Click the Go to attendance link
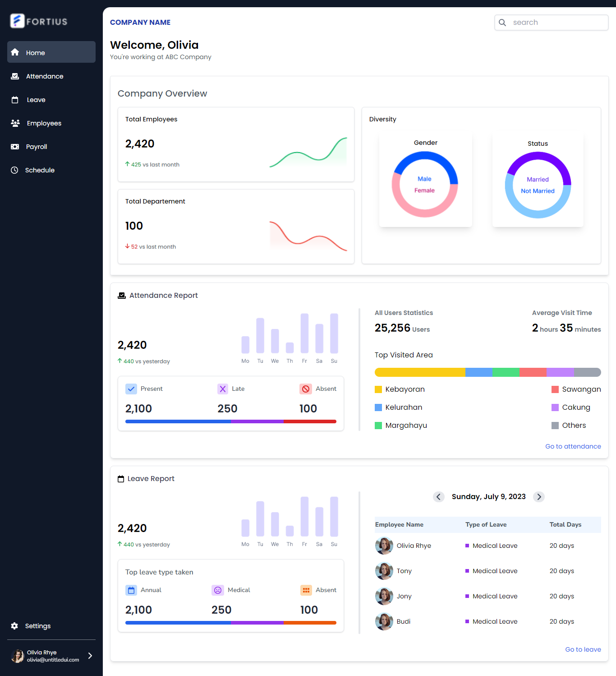This screenshot has width=616, height=676. pyautogui.click(x=573, y=446)
